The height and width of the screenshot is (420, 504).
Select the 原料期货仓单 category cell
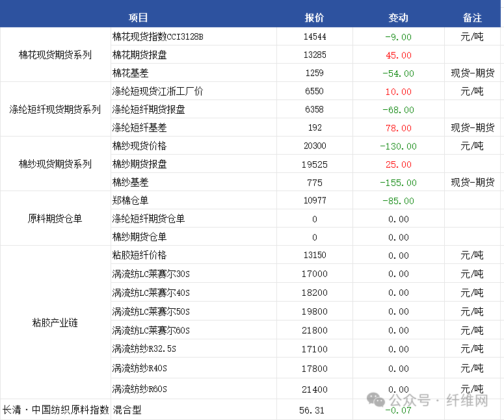[x=55, y=219]
